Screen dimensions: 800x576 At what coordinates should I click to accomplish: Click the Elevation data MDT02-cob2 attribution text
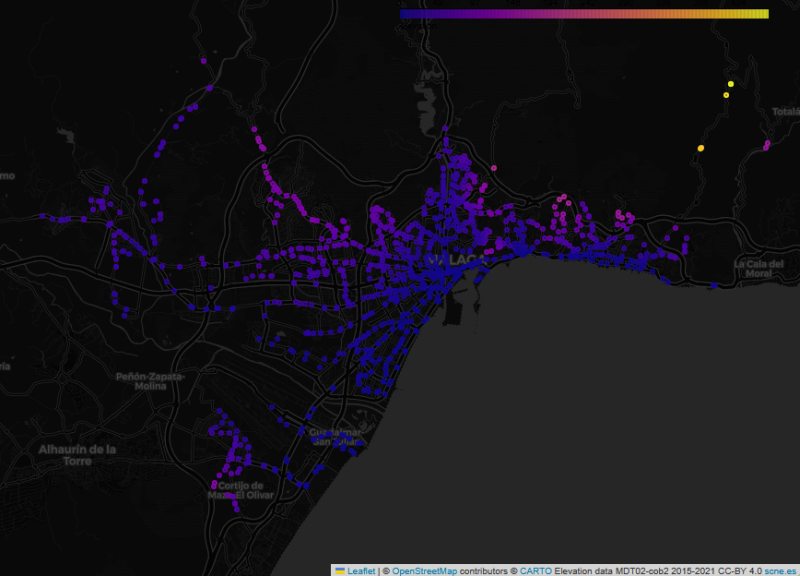658,571
